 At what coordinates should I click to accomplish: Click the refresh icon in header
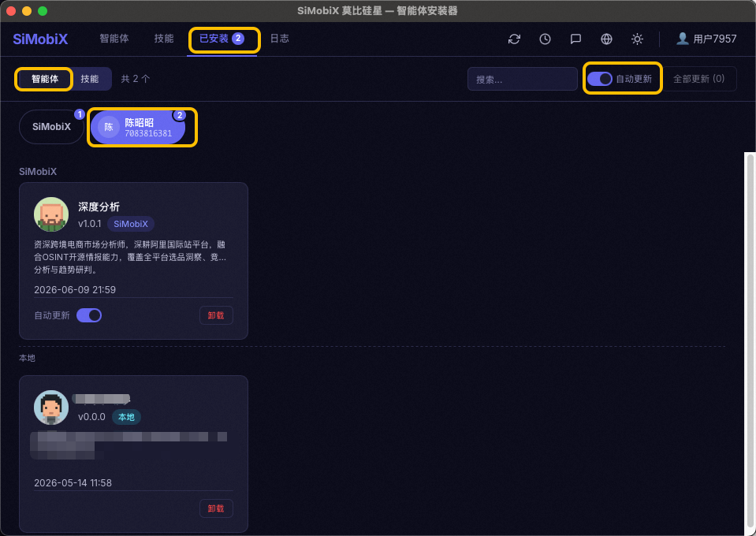pos(514,39)
